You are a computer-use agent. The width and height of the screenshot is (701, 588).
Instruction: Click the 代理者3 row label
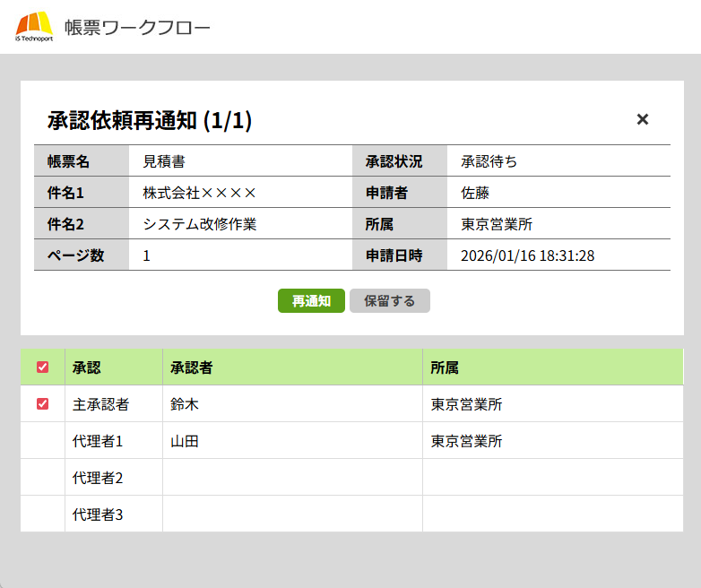coord(97,514)
